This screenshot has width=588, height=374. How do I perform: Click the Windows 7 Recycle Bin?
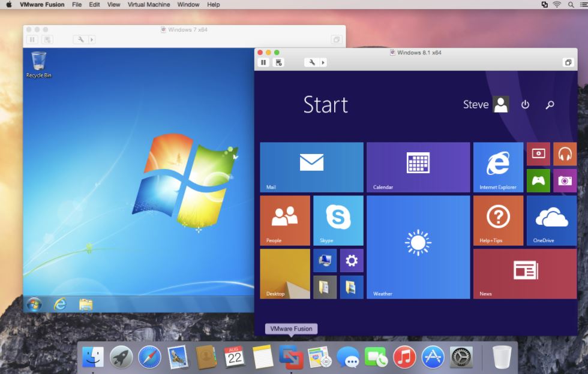[38, 65]
